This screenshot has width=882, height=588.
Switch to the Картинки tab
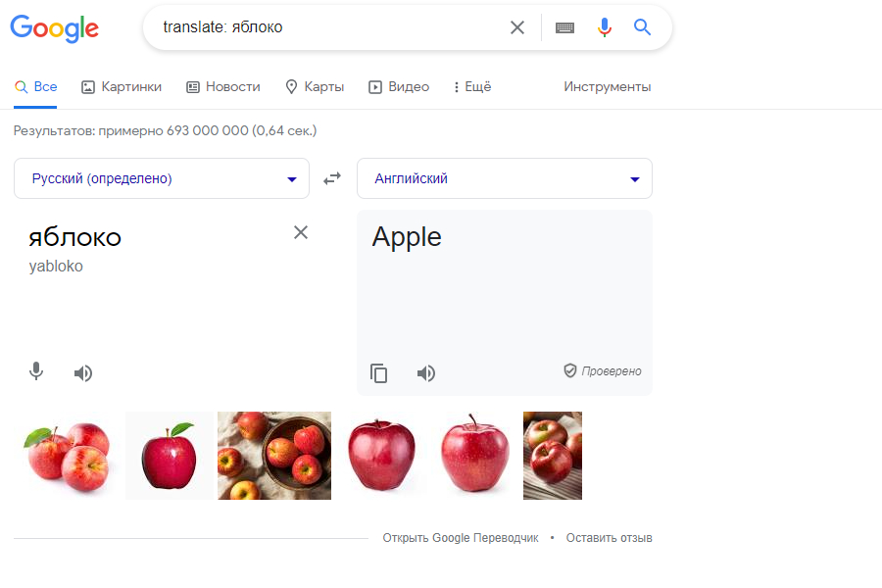122,86
